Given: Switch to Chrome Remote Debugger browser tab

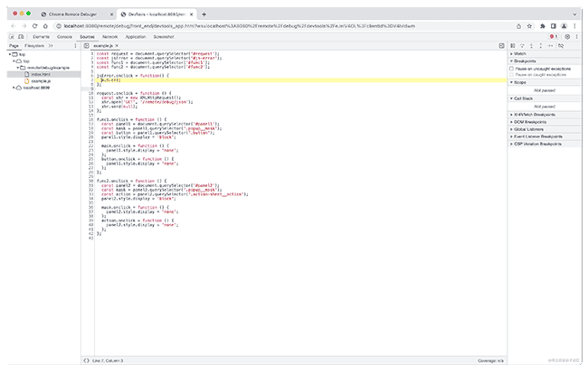Looking at the screenshot, I should point(72,14).
